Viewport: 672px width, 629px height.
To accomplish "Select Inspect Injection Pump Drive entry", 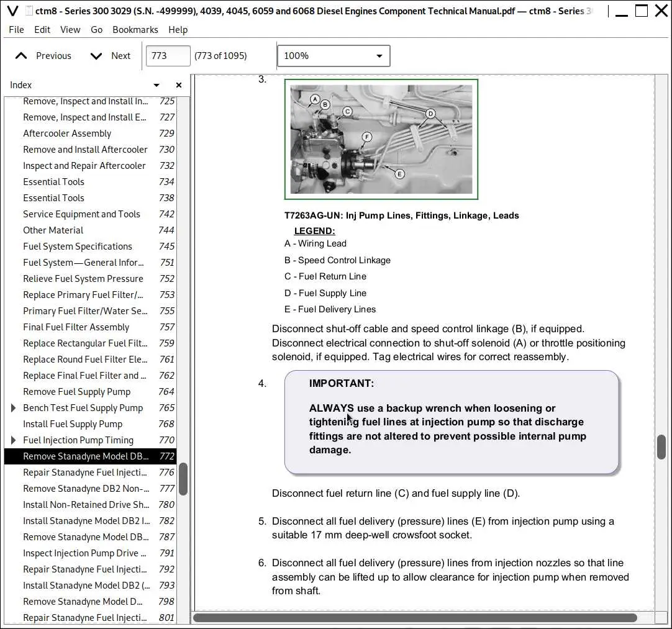I will [90, 553].
